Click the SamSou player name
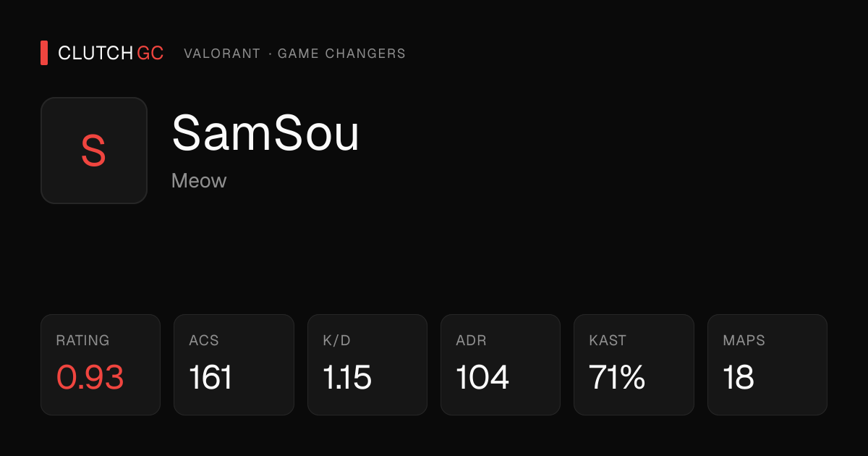Viewport: 868px width, 456px height. 265,133
